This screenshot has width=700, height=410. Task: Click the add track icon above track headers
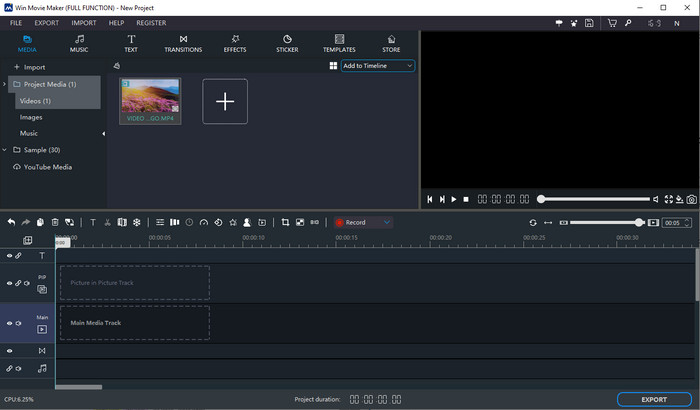[x=28, y=240]
